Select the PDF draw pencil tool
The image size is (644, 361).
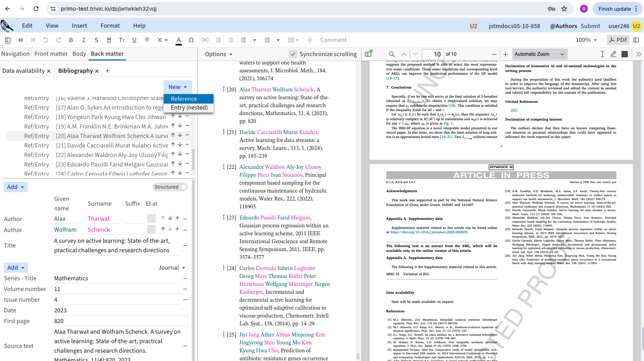[x=613, y=54]
